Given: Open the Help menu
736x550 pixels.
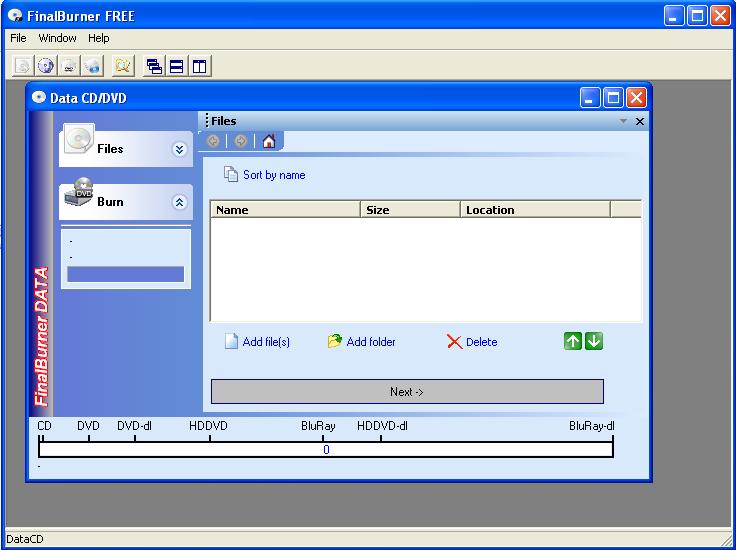Looking at the screenshot, I should pos(98,38).
